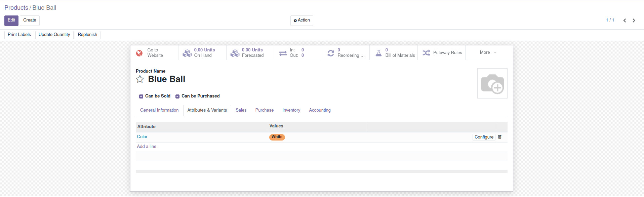
Task: Delete the Color attribute line
Action: point(500,137)
